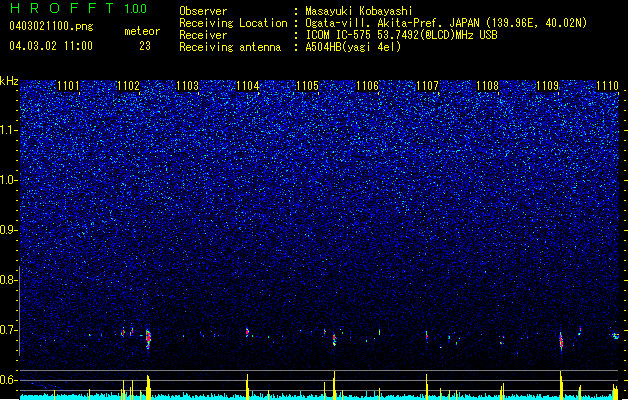The width and height of the screenshot is (629, 400).
Task: Click the 0.9 kHz axis label
Action: pos(9,230)
